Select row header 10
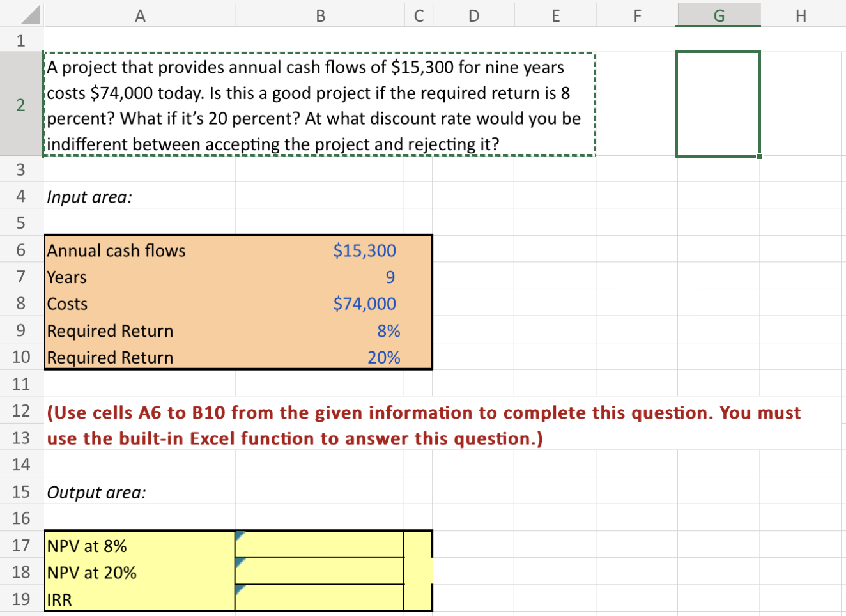This screenshot has height=616, width=846. (x=20, y=357)
